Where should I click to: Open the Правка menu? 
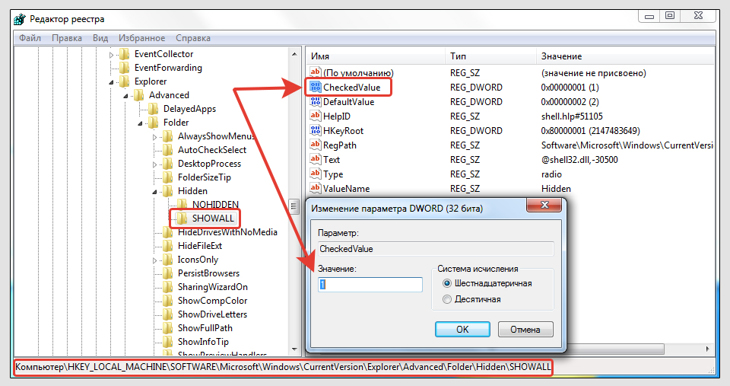point(67,38)
